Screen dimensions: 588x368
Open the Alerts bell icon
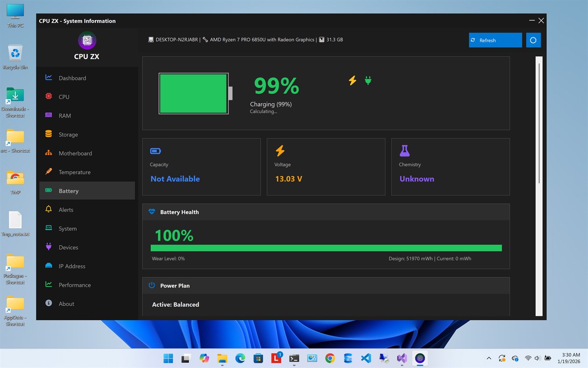click(x=48, y=209)
